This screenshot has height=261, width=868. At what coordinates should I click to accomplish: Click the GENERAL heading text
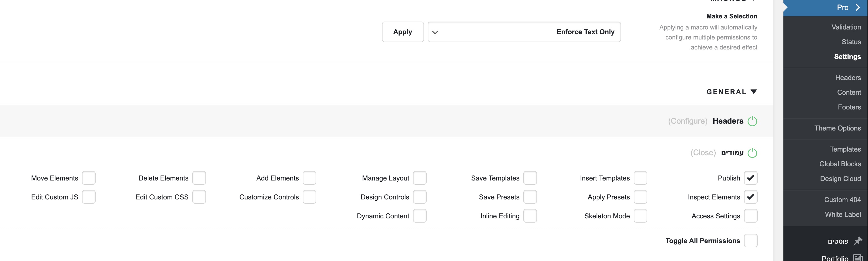[726, 92]
